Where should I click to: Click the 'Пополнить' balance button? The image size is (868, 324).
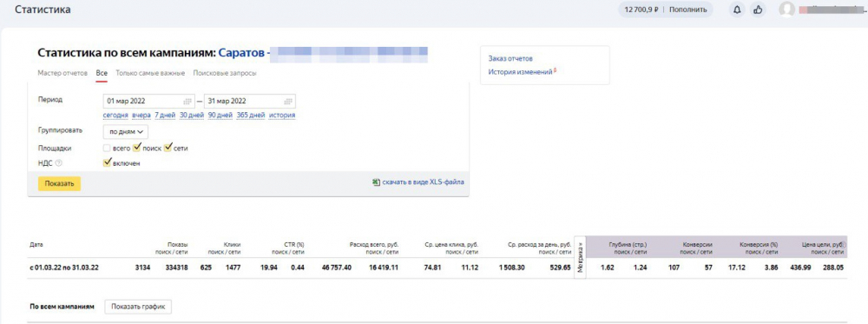click(688, 10)
